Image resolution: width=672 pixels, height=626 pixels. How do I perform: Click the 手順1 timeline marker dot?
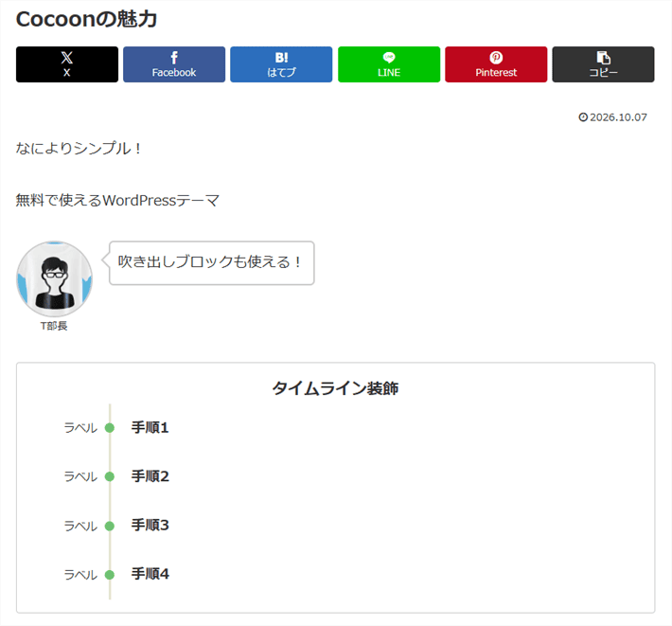coord(110,427)
